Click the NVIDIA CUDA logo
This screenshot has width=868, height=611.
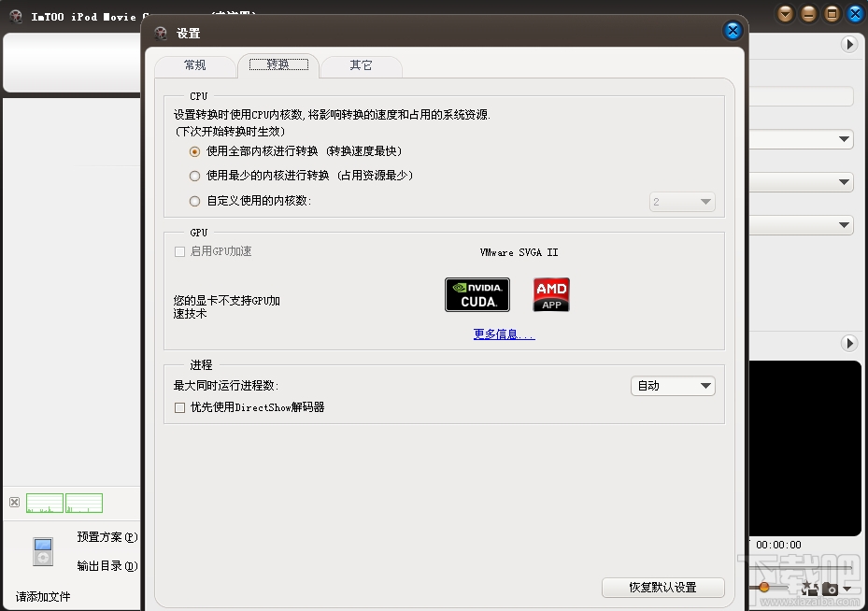click(x=477, y=294)
